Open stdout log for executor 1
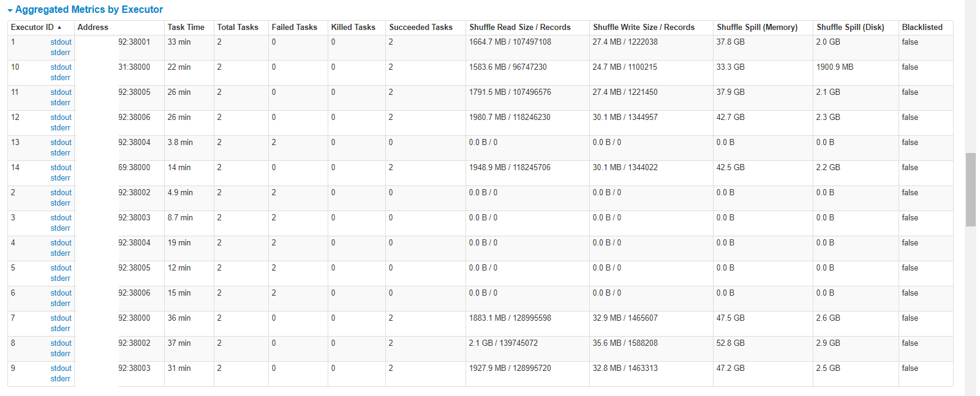 (61, 42)
